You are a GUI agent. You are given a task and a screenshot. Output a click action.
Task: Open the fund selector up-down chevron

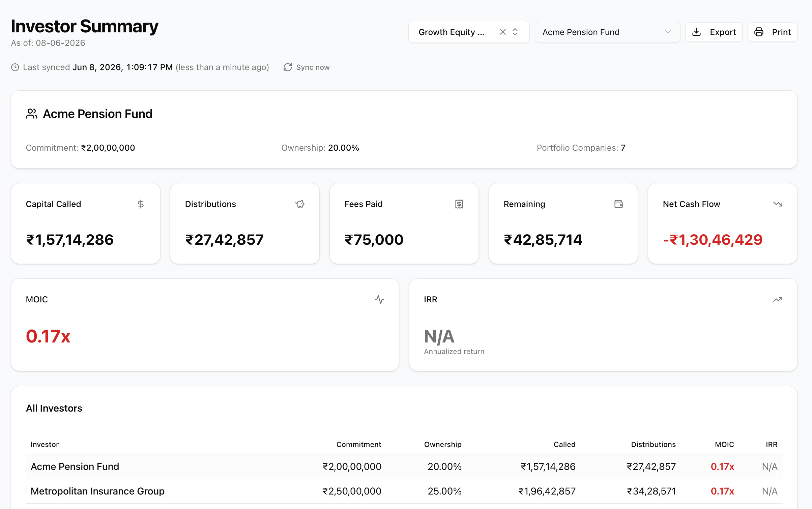click(x=515, y=32)
